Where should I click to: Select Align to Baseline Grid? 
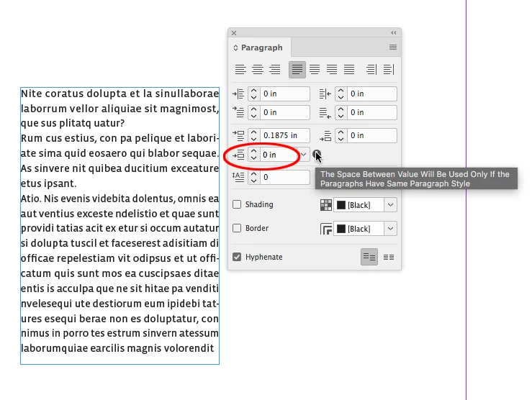389,258
